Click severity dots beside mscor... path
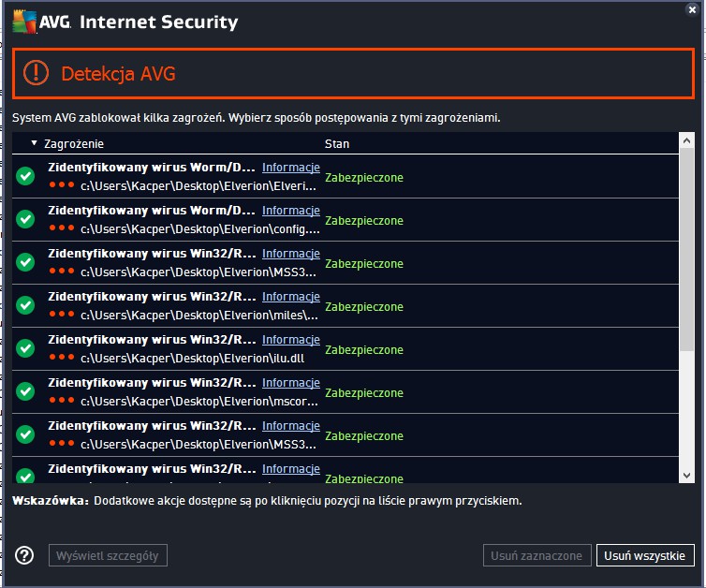This screenshot has height=588, width=706. point(62,400)
